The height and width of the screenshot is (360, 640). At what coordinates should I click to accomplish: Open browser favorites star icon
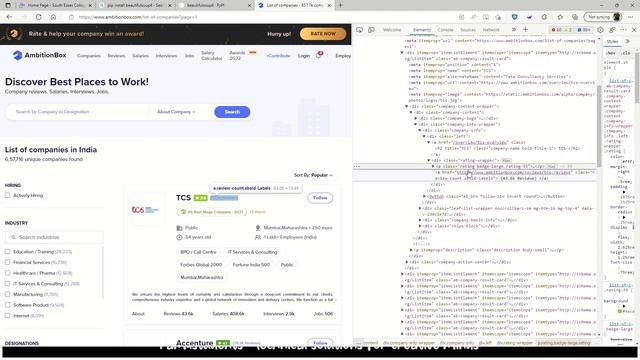560,17
